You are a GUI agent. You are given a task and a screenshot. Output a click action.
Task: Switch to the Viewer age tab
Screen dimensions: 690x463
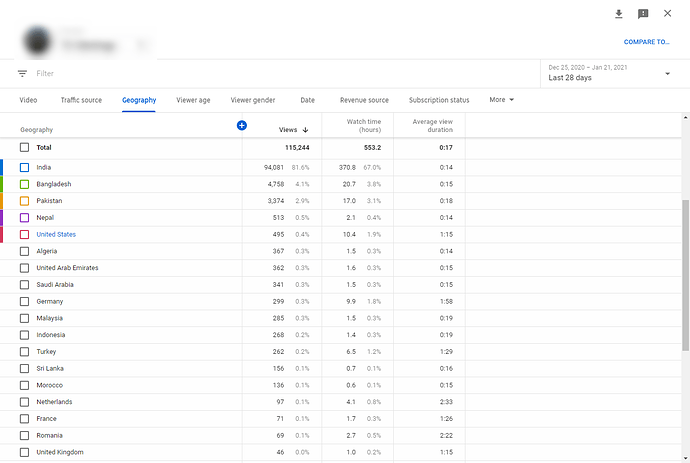pyautogui.click(x=193, y=100)
